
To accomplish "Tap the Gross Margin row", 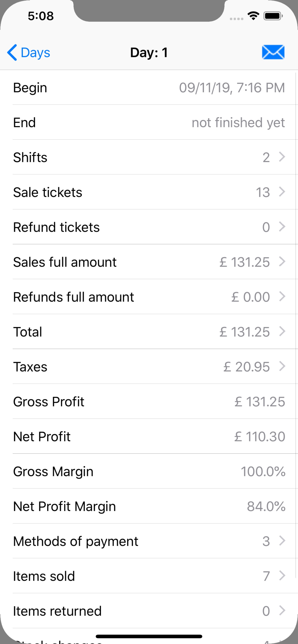I will click(149, 471).
